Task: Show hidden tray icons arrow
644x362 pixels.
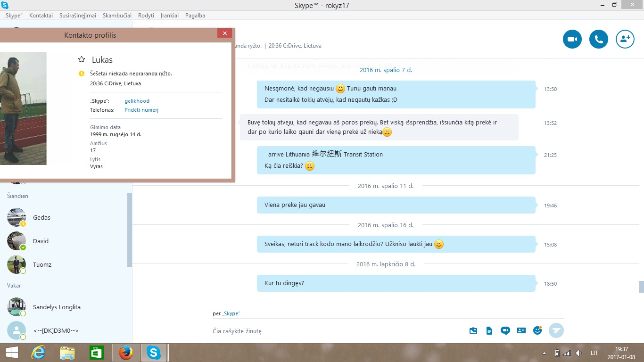Action: 545,353
